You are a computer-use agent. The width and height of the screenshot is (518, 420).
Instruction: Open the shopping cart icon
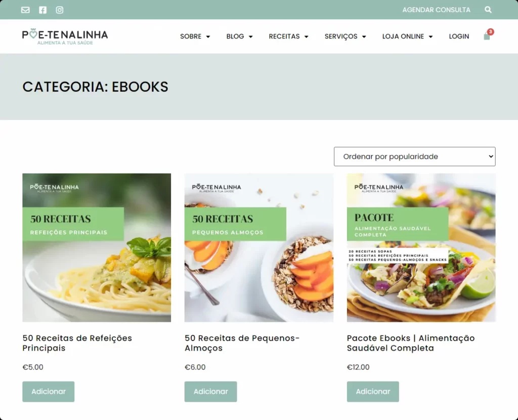[x=487, y=35]
